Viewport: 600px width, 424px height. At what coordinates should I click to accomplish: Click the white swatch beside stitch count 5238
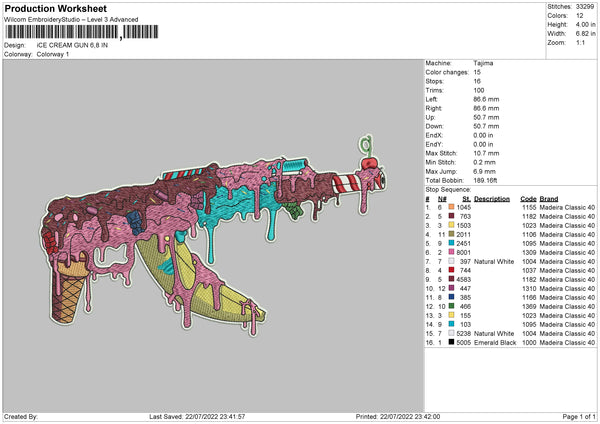452,333
